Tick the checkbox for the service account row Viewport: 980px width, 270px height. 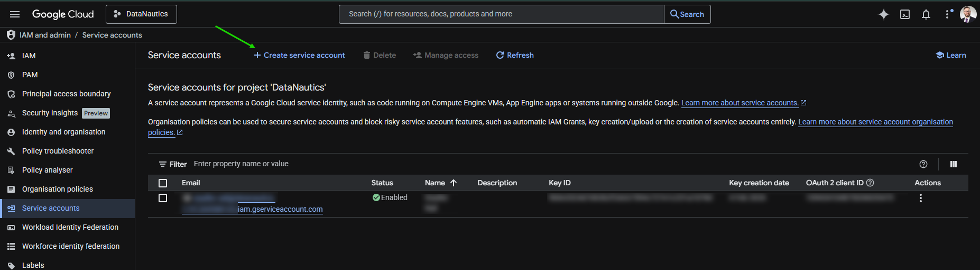(163, 198)
